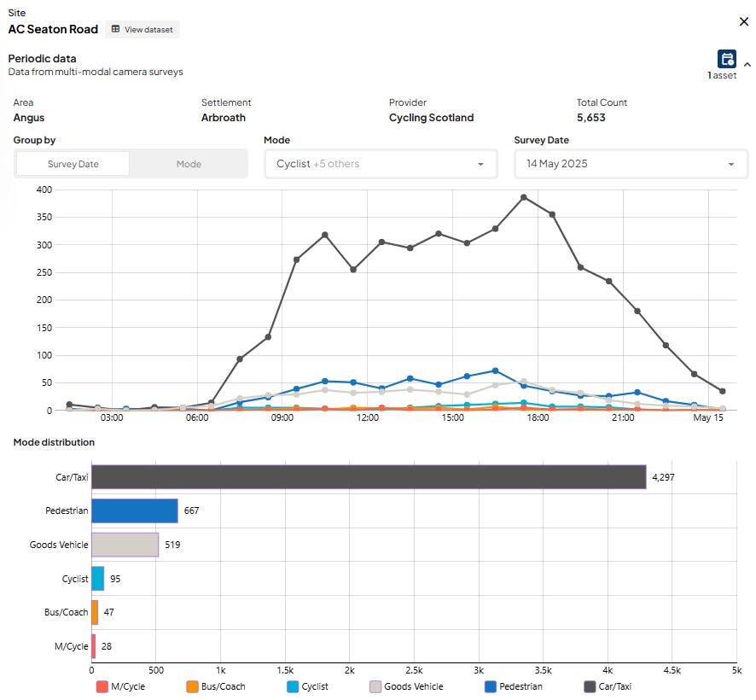Close the site panel with the X

pos(743,21)
